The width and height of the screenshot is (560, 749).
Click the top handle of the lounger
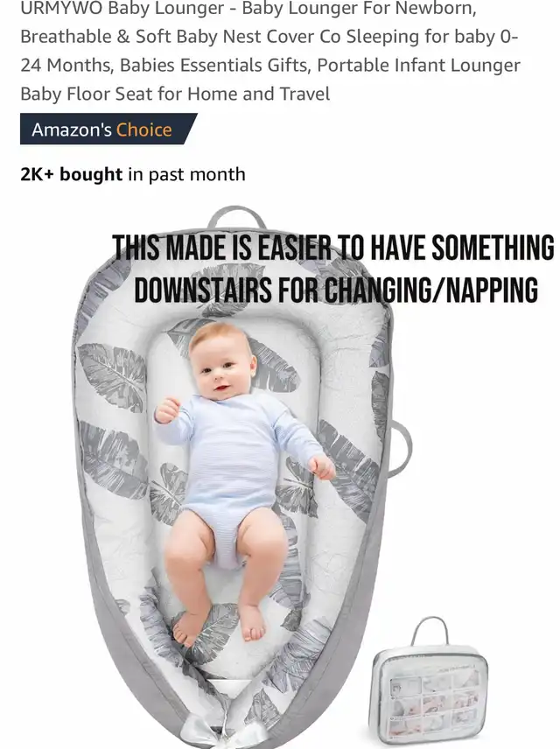pos(236,217)
